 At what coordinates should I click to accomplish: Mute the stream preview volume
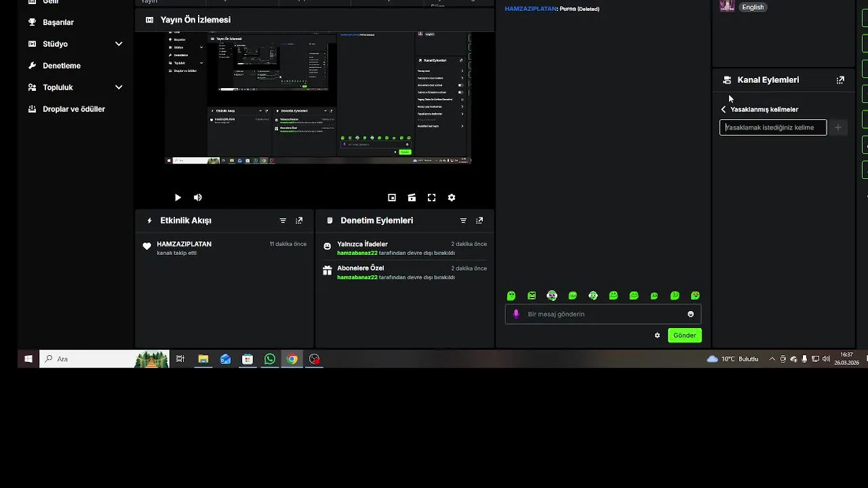click(198, 197)
